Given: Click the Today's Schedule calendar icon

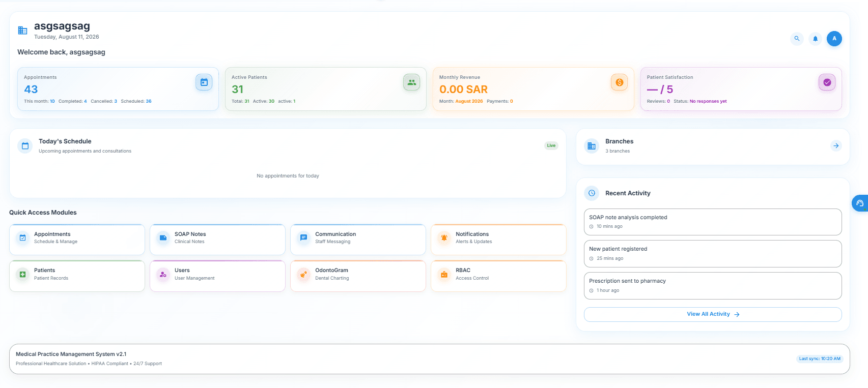Looking at the screenshot, I should [x=25, y=146].
